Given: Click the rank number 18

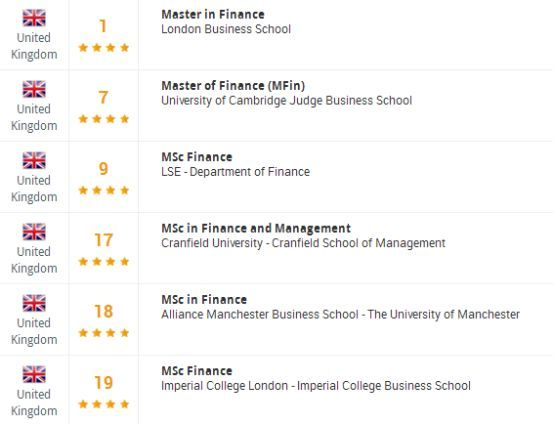Looking at the screenshot, I should tap(103, 311).
